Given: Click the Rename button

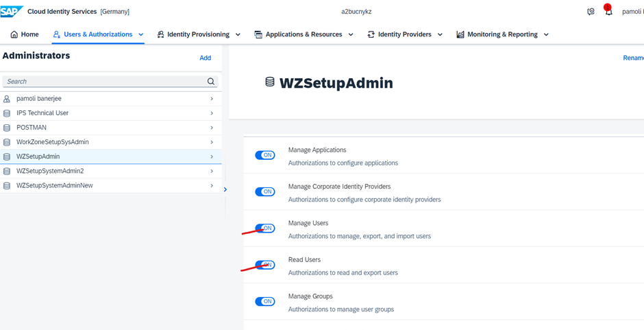Looking at the screenshot, I should pyautogui.click(x=633, y=58).
